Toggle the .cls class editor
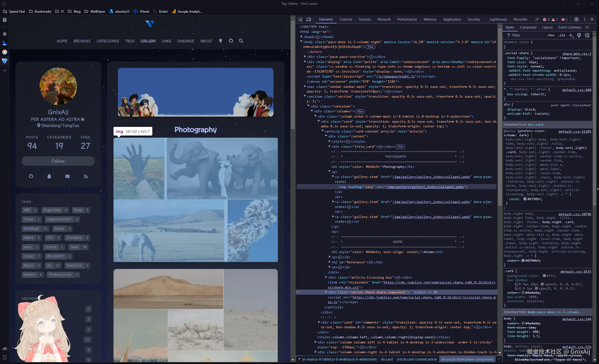 point(561,35)
